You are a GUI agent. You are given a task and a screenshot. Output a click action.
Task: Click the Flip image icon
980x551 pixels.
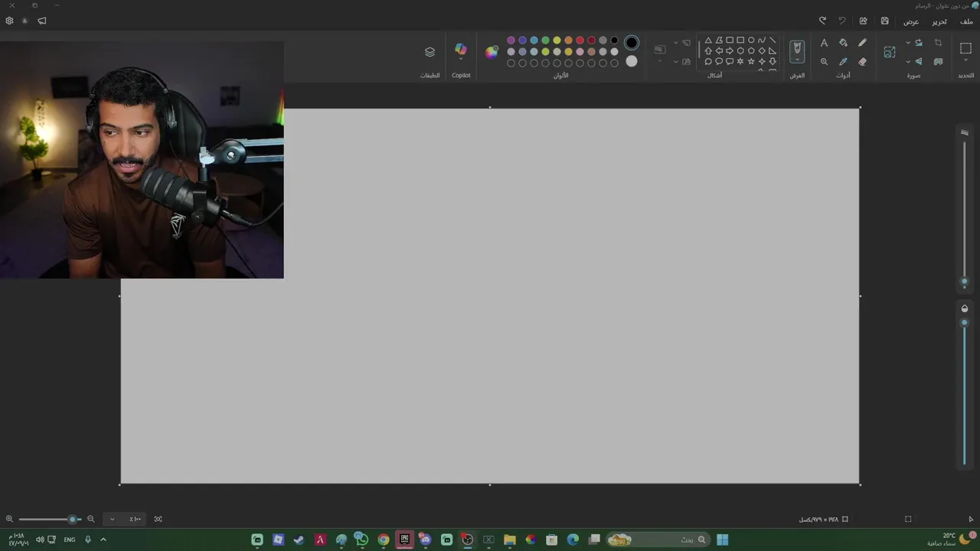click(x=919, y=62)
